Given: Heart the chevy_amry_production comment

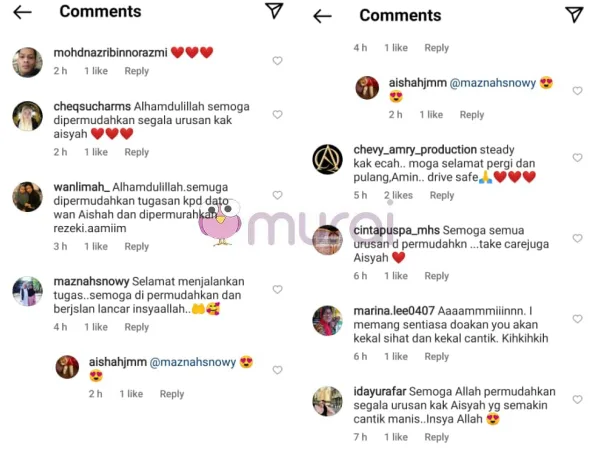Looking at the screenshot, I should [x=577, y=157].
